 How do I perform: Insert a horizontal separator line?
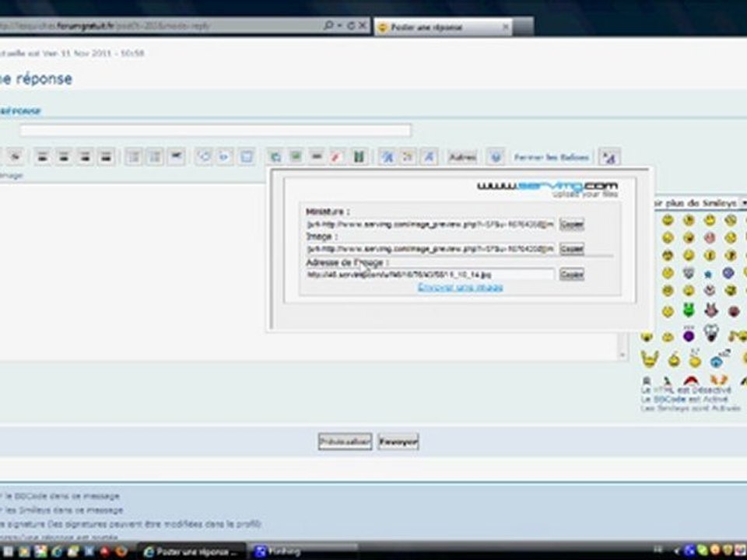(x=177, y=156)
